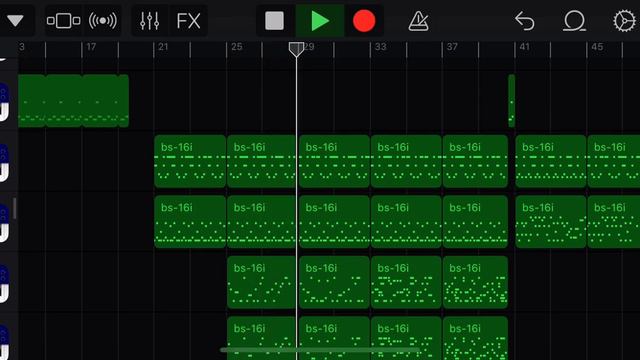Toggle the metronome

point(418,21)
